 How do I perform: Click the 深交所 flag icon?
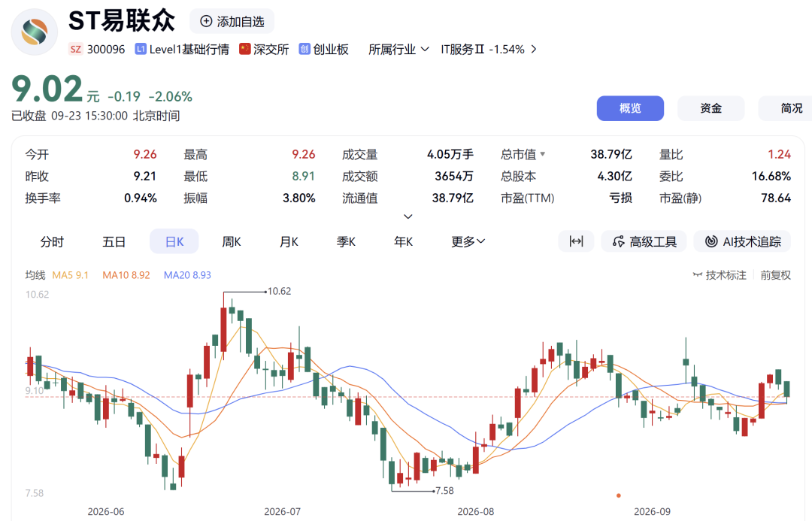click(x=244, y=49)
